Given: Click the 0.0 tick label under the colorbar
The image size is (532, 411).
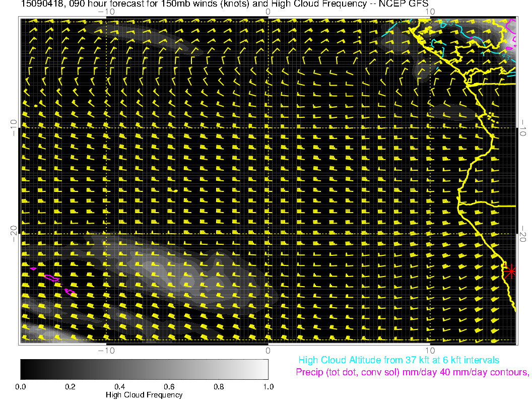Looking at the screenshot, I should [x=21, y=386].
